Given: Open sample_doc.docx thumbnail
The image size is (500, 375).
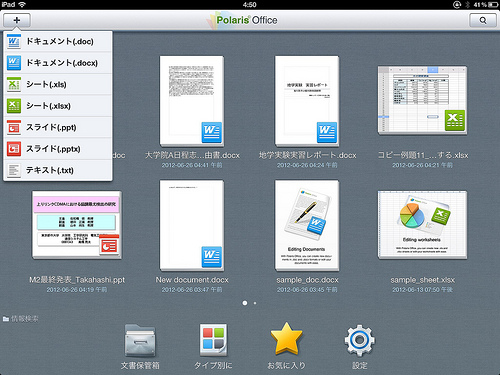Looking at the screenshot, I should [307, 225].
